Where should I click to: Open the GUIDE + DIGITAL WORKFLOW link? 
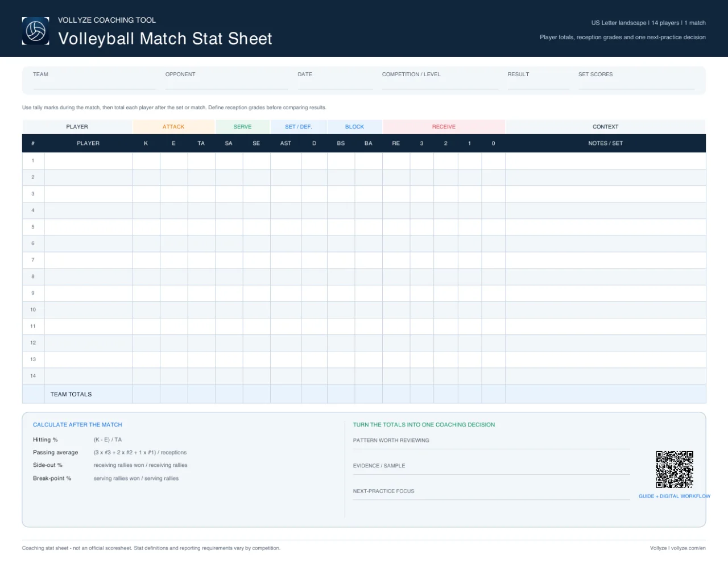click(675, 496)
